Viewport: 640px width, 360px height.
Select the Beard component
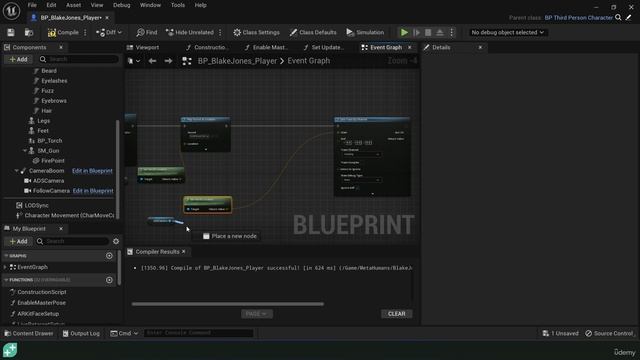coord(49,71)
